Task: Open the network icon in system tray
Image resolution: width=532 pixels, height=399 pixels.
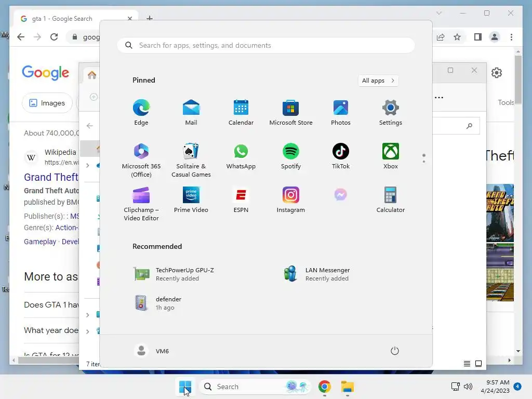Action: tap(455, 387)
